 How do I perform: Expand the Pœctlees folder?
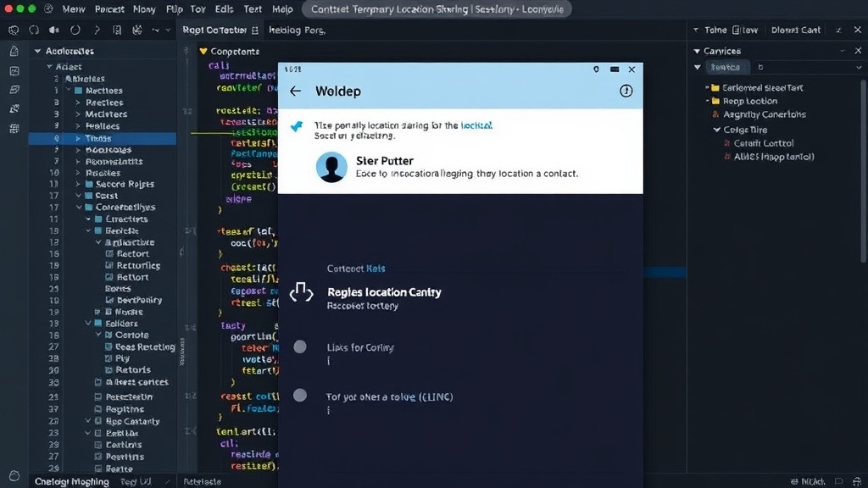(77, 103)
